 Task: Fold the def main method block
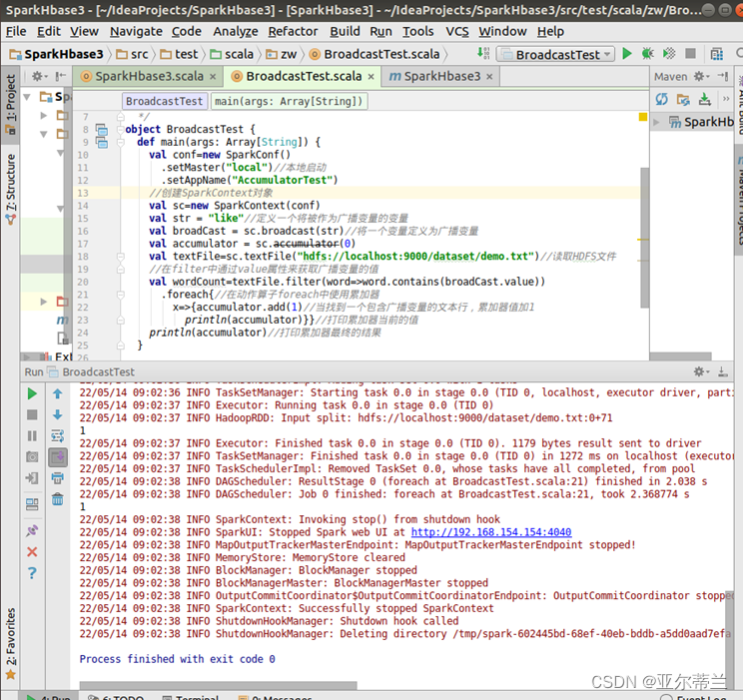(x=121, y=142)
